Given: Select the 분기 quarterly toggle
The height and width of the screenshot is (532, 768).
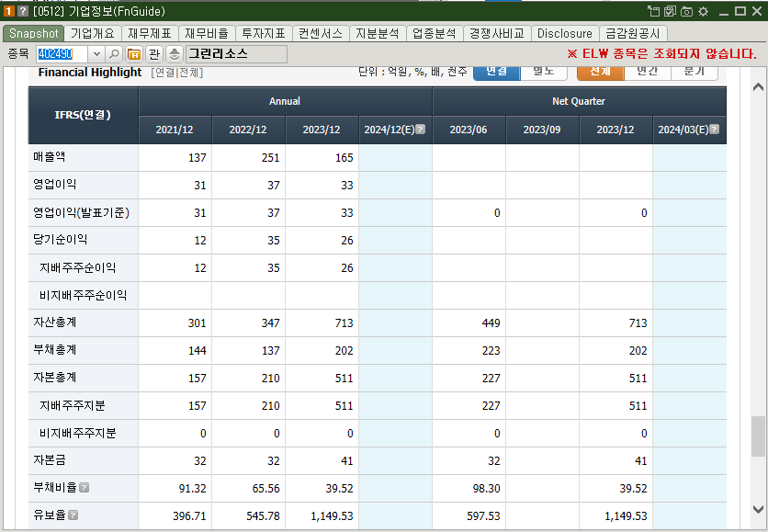Looking at the screenshot, I should pos(694,72).
